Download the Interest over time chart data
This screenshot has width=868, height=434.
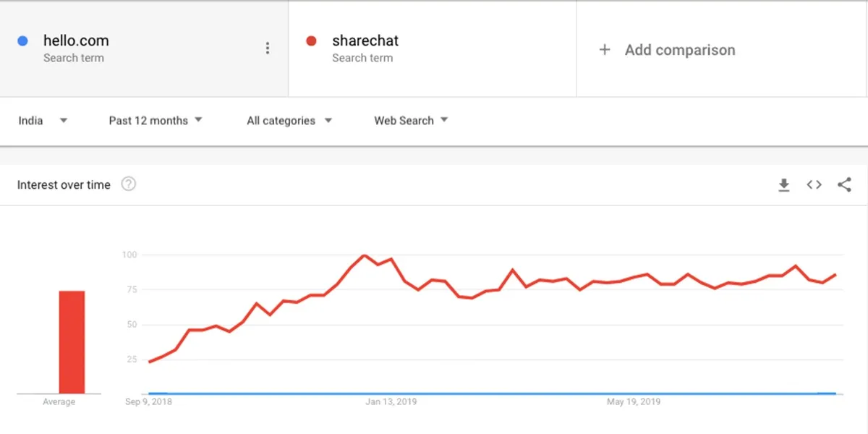tap(783, 185)
